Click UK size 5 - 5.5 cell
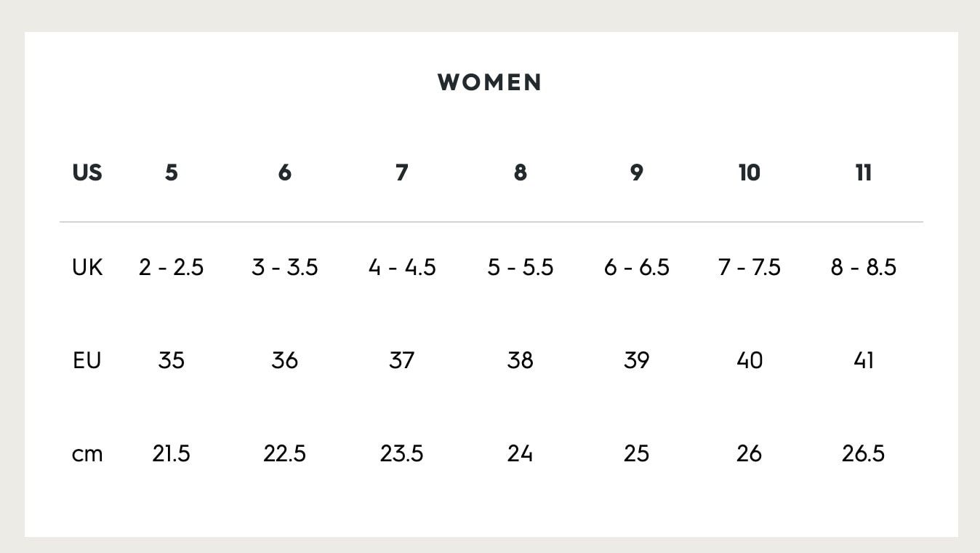The height and width of the screenshot is (553, 980). 520,268
